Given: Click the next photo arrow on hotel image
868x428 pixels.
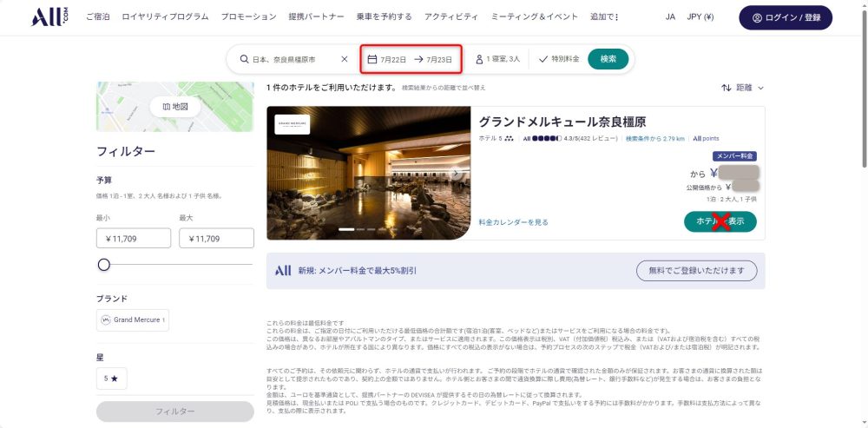Looking at the screenshot, I should pos(456,174).
